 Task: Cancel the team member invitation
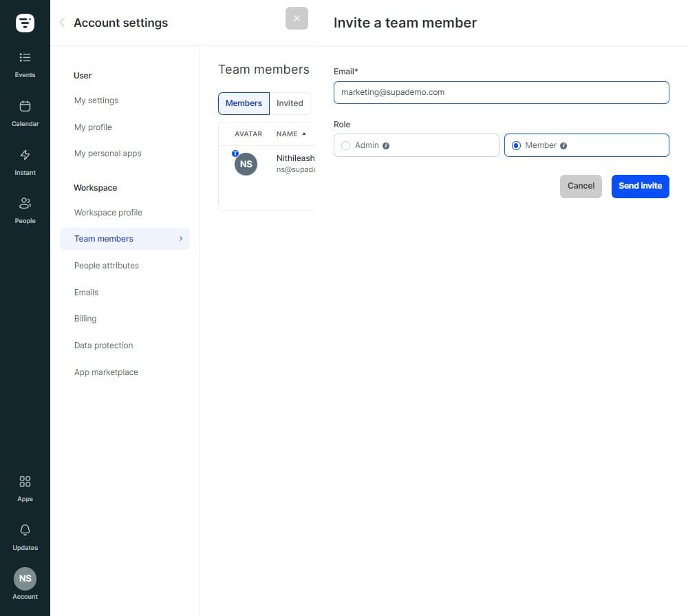click(580, 186)
